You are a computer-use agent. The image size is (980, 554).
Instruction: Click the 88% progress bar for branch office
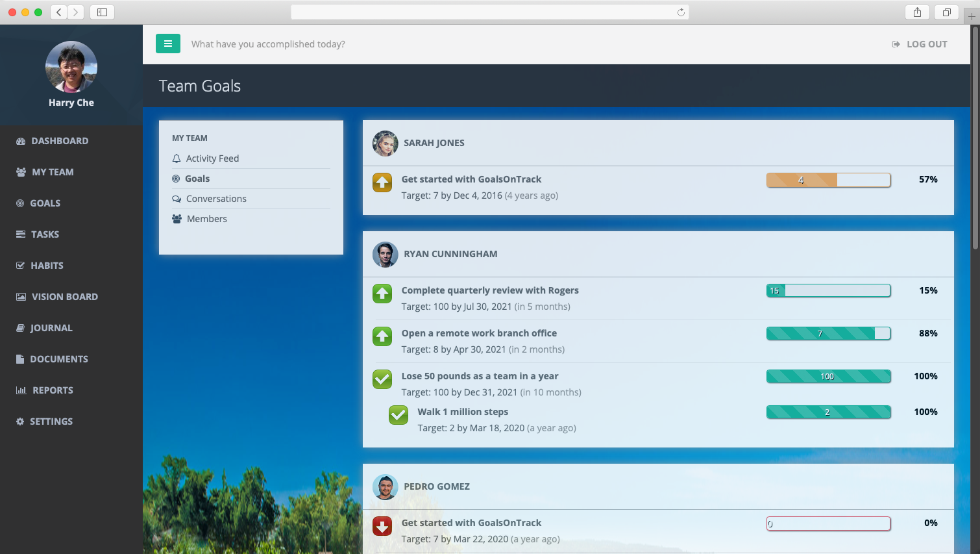828,334
